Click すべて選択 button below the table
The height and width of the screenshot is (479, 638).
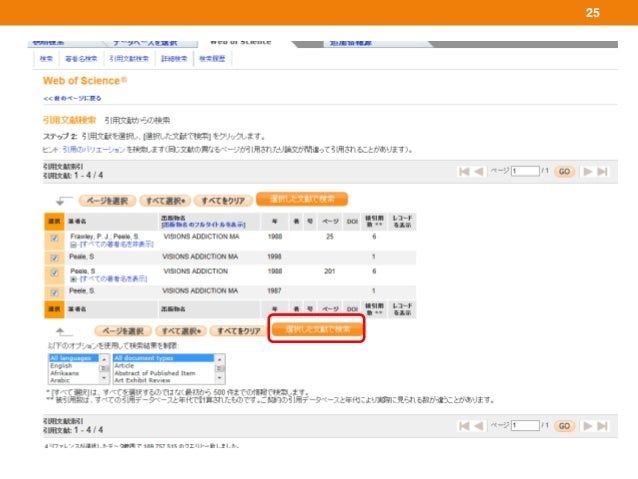[181, 331]
